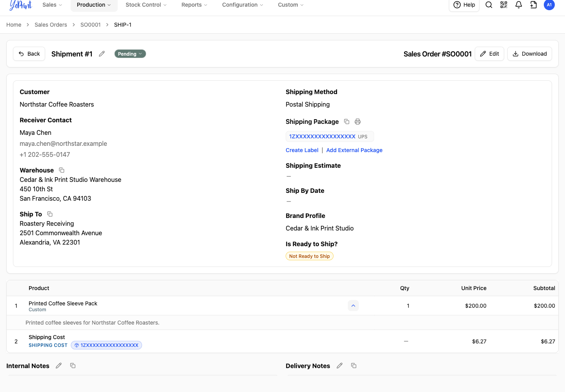Open the notifications bell
This screenshot has height=392, width=565.
tap(519, 5)
